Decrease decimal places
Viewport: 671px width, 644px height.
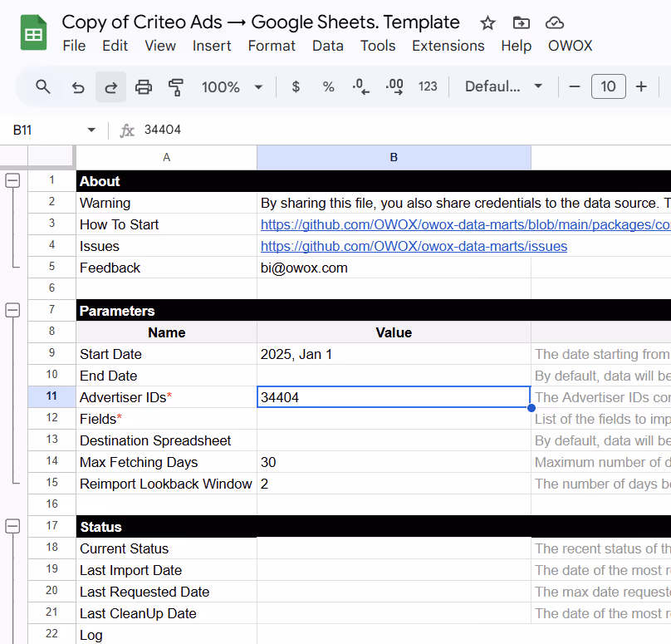tap(360, 86)
